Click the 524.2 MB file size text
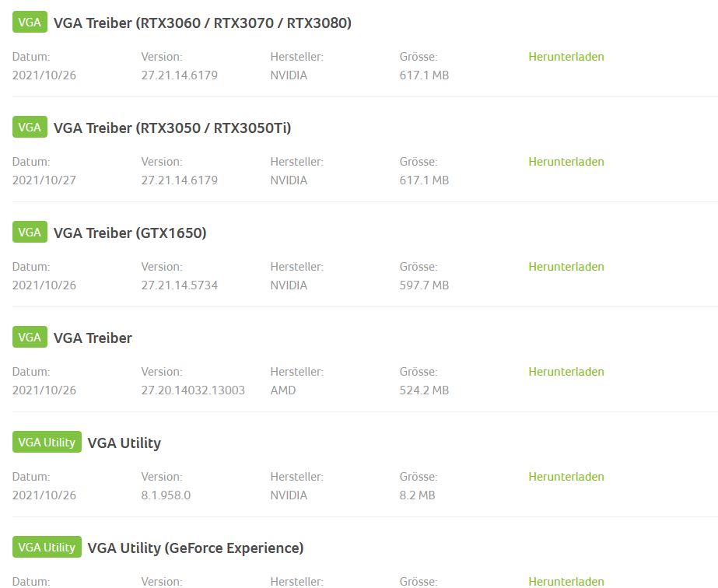Image resolution: width=718 pixels, height=588 pixels. (x=424, y=390)
